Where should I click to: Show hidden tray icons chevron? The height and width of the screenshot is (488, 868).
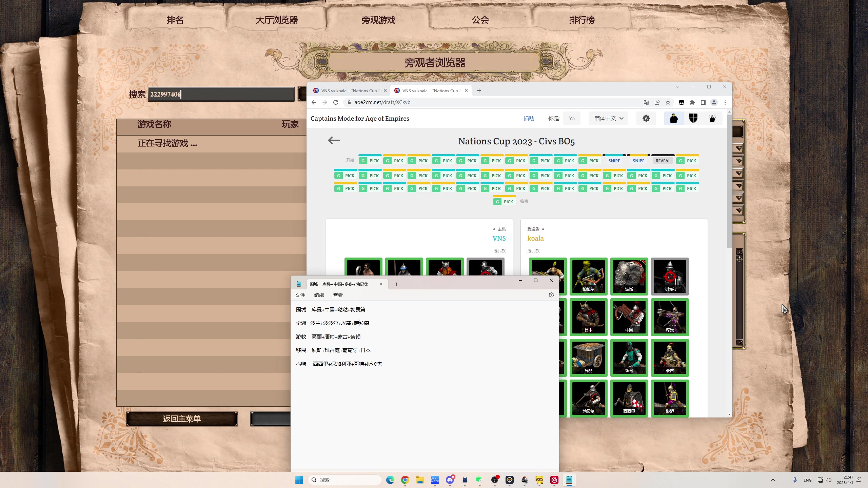(x=773, y=480)
